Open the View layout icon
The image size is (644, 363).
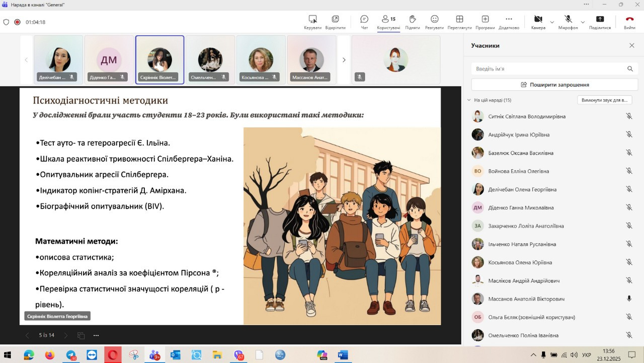(459, 20)
